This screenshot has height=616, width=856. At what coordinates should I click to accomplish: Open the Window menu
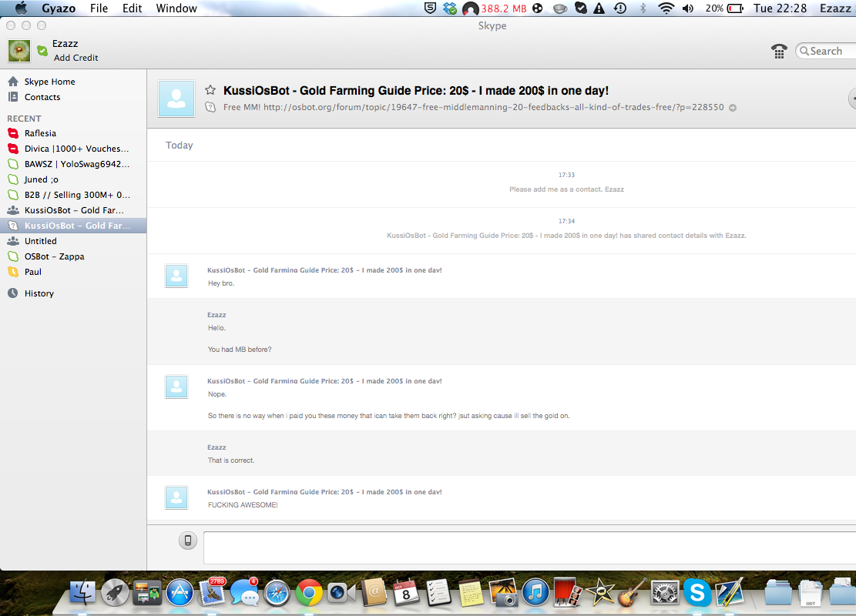tap(176, 8)
